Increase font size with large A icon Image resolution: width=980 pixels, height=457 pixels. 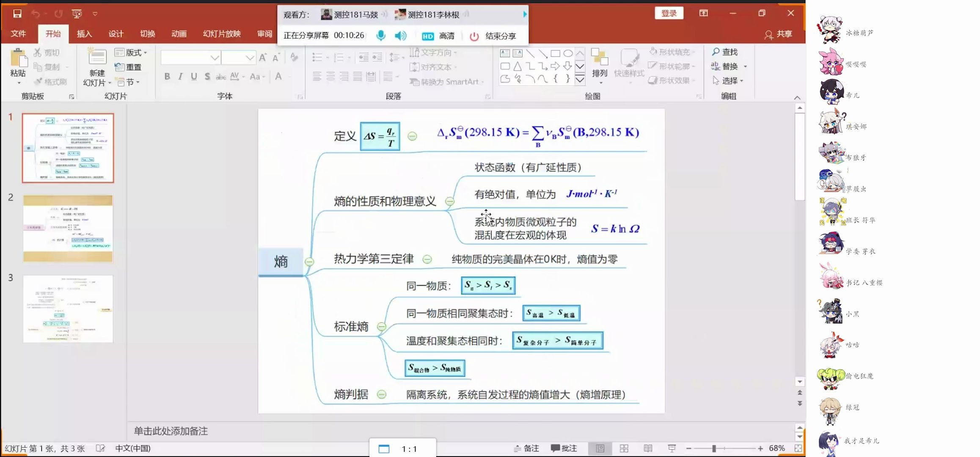(x=263, y=58)
